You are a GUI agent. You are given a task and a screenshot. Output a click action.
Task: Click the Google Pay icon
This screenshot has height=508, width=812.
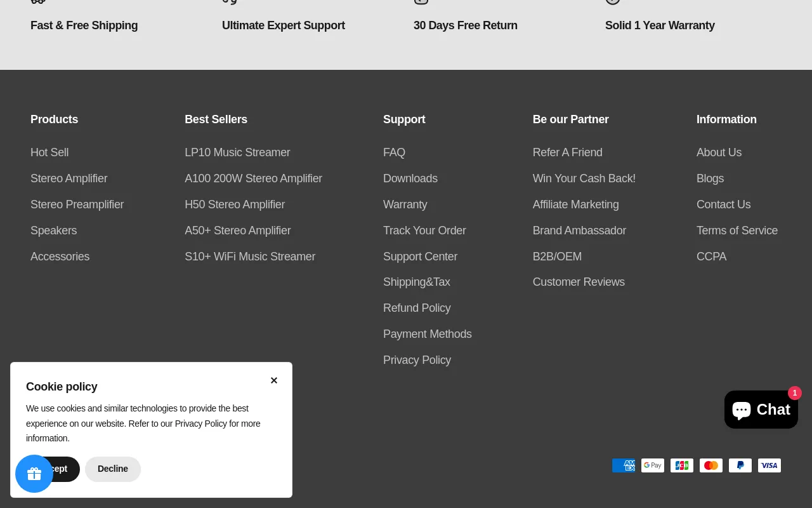tap(653, 465)
